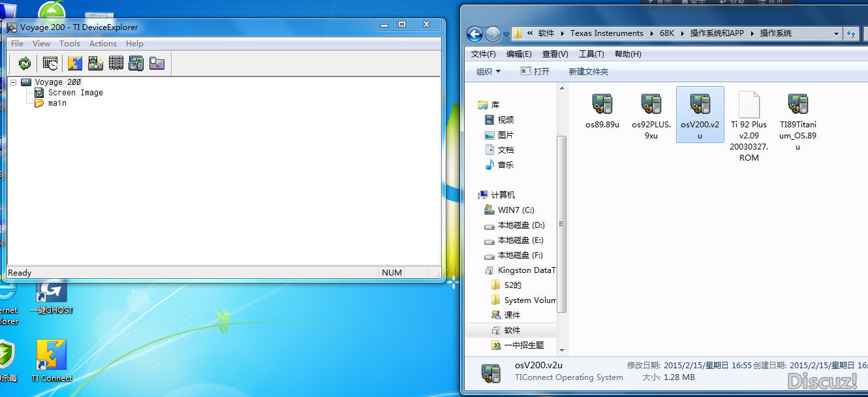Click the calendar clock toolbar icon
Viewport: 868px width, 397px height.
click(50, 63)
